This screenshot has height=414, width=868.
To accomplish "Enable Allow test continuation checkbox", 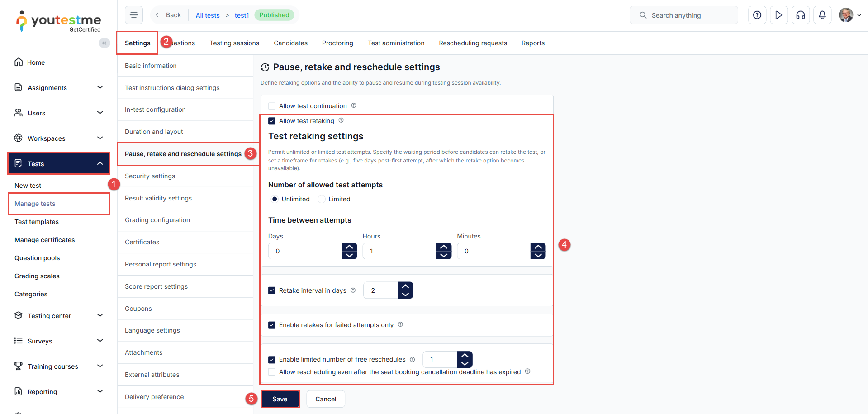I will (272, 106).
